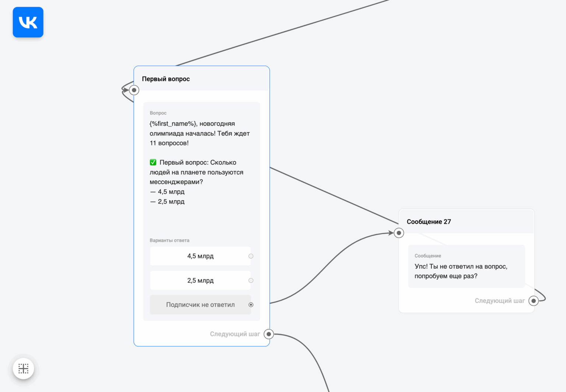Click input connector of Сообщение 27 block
Viewport: 566px width, 392px height.
(399, 233)
